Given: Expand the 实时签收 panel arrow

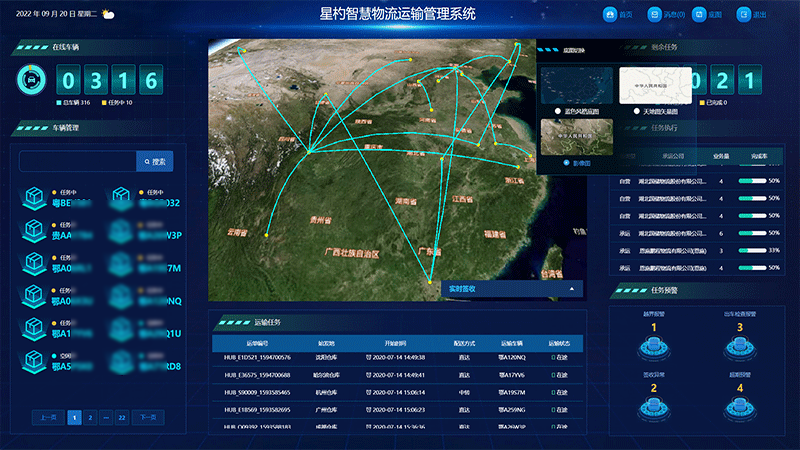Looking at the screenshot, I should click(573, 288).
